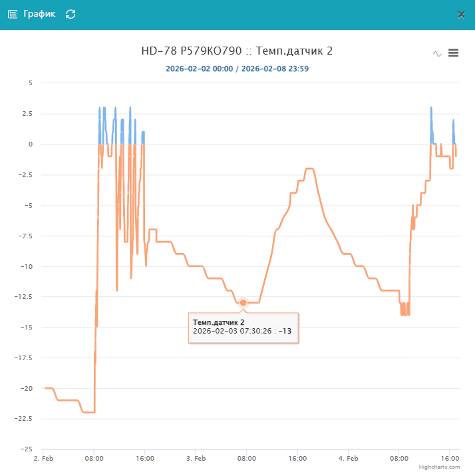This screenshot has height=476, width=475.
Task: Toggle the spline curve icon beside menu
Action: coord(437,53)
